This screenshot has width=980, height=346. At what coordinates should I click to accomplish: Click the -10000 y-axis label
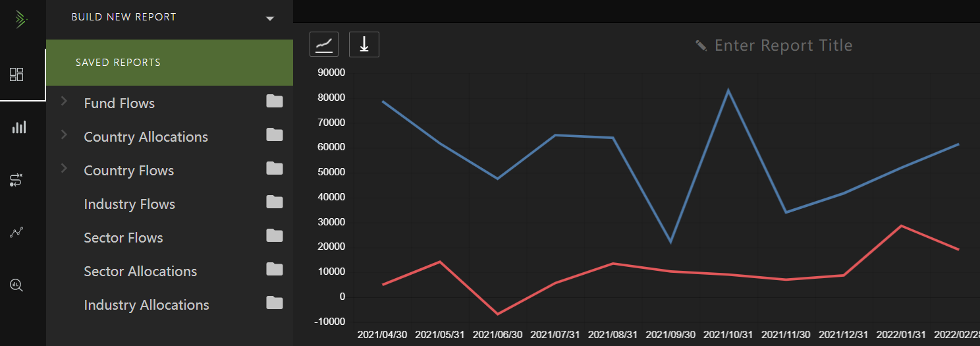point(330,322)
